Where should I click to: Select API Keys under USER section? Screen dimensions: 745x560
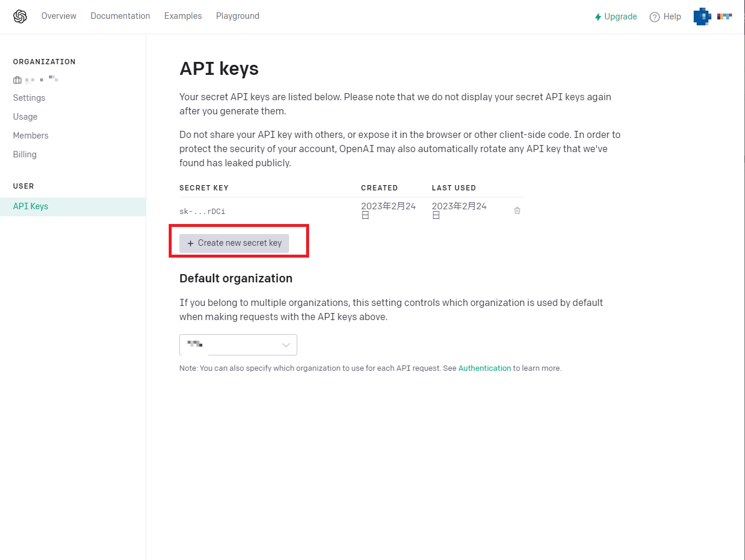click(31, 206)
